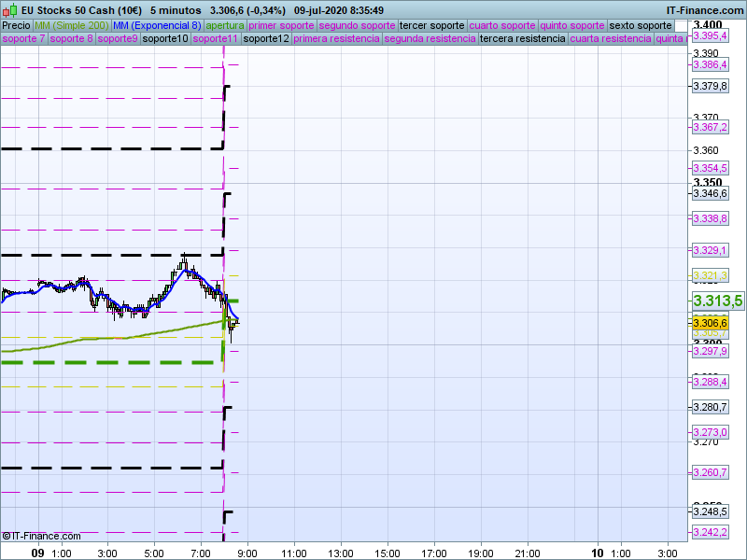Click the apertura indicator label

coord(225,25)
